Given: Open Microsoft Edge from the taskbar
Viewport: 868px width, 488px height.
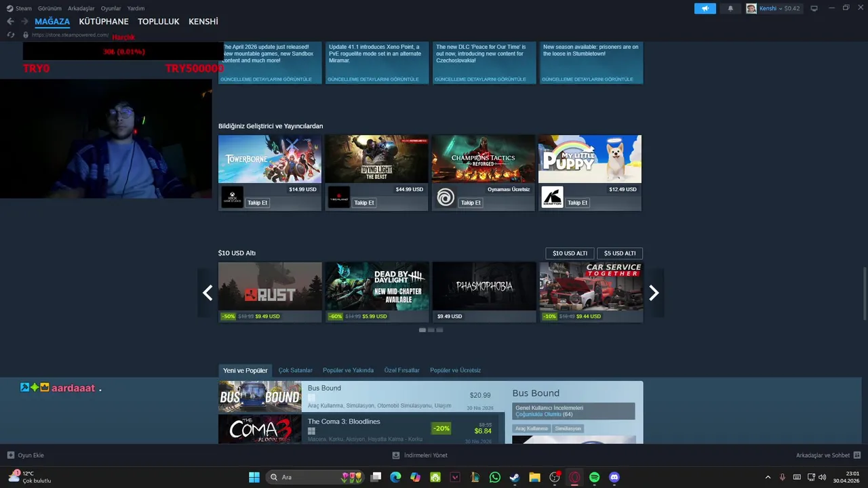Looking at the screenshot, I should point(395,477).
